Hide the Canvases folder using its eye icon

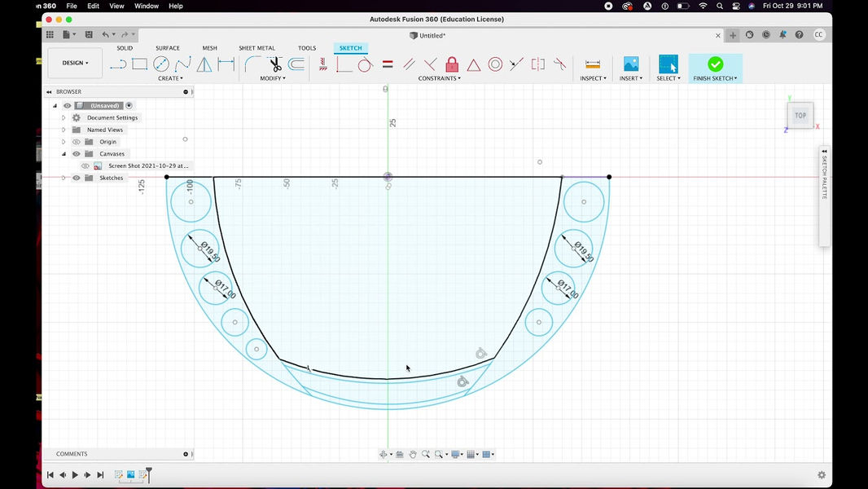(x=77, y=154)
